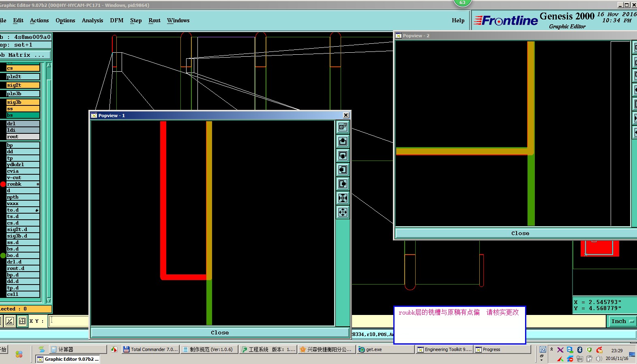The width and height of the screenshot is (637, 364).
Task: Open the Windows menu
Action: (x=178, y=20)
